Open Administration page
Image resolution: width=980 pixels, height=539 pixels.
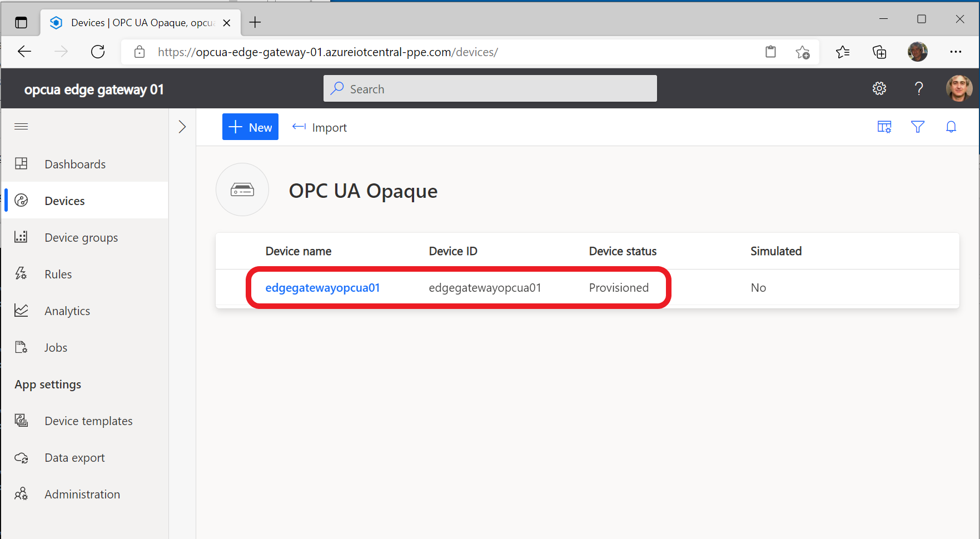[x=84, y=494]
